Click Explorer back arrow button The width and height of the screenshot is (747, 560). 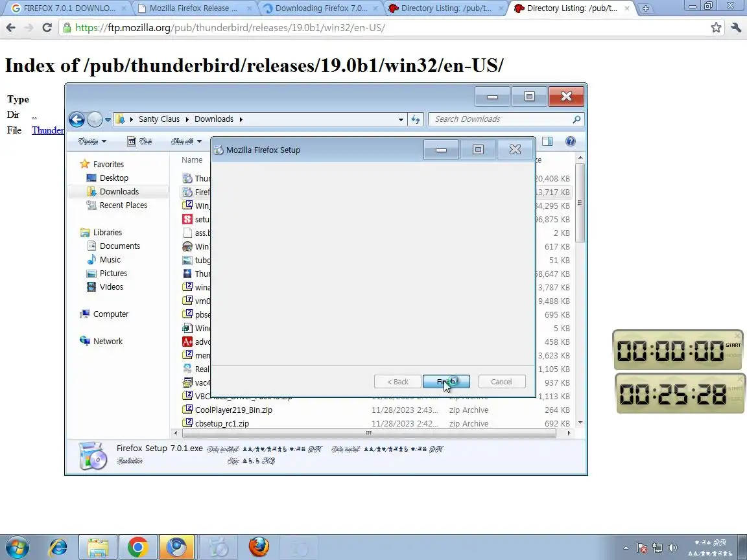(77, 119)
